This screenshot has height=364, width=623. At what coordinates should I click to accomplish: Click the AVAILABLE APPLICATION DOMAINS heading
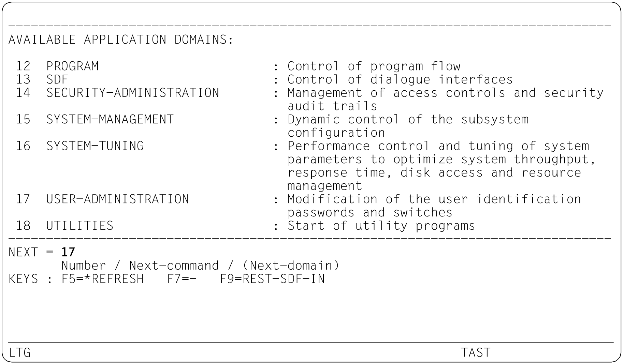pos(121,40)
